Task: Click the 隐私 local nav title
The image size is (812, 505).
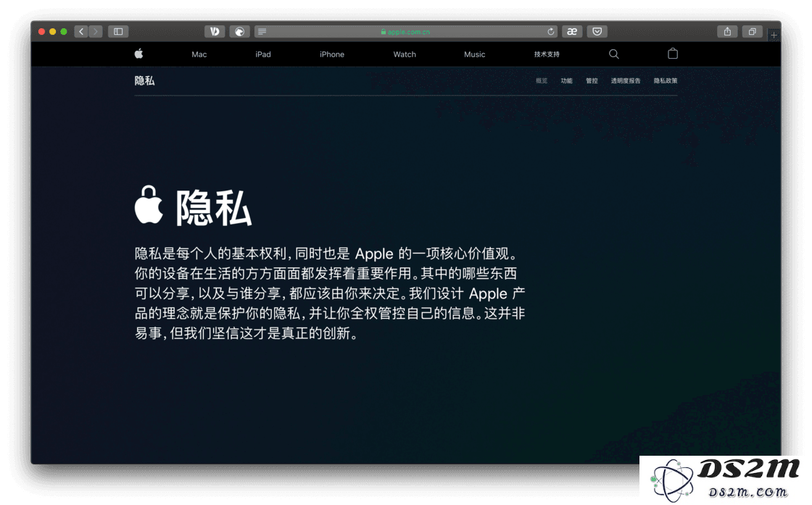Action: [x=144, y=80]
